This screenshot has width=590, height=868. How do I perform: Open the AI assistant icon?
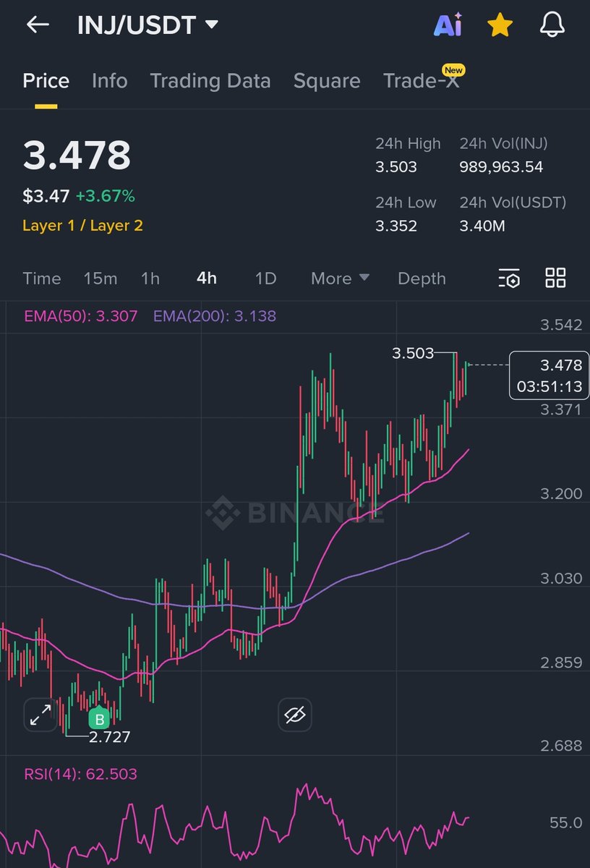pos(448,25)
